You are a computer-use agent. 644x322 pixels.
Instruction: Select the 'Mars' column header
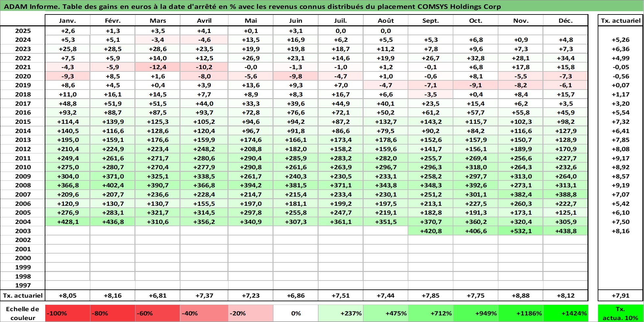coord(158,20)
